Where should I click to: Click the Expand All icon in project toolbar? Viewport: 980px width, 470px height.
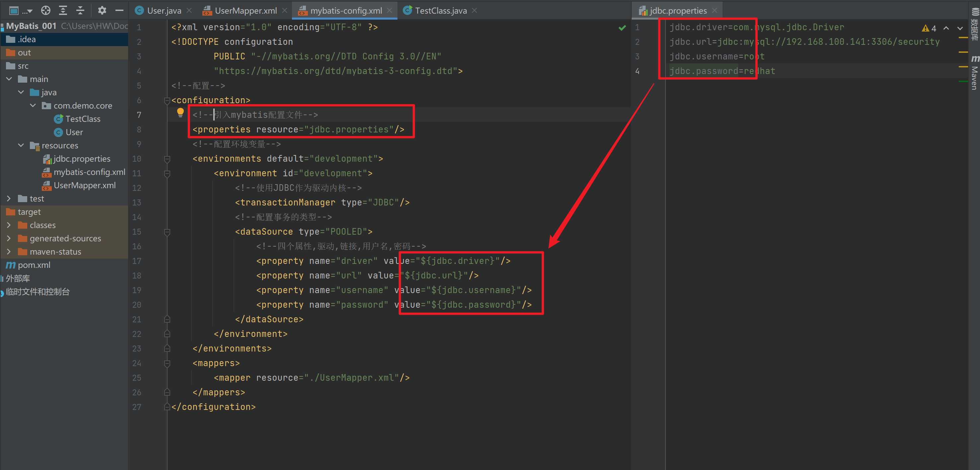click(63, 10)
